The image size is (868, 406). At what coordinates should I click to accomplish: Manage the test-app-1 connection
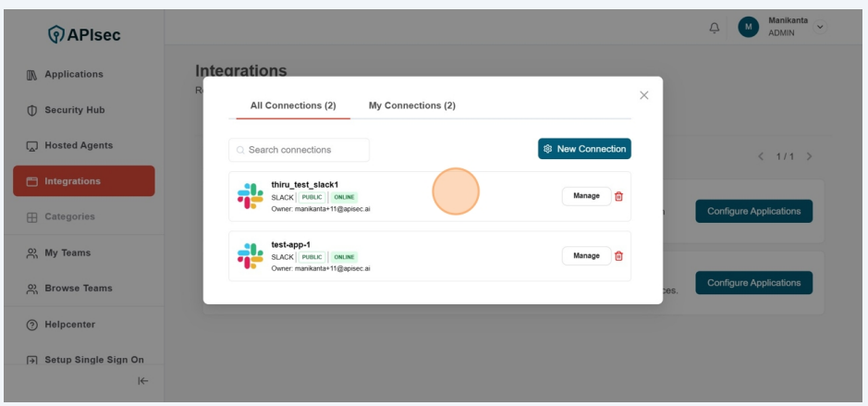[586, 256]
